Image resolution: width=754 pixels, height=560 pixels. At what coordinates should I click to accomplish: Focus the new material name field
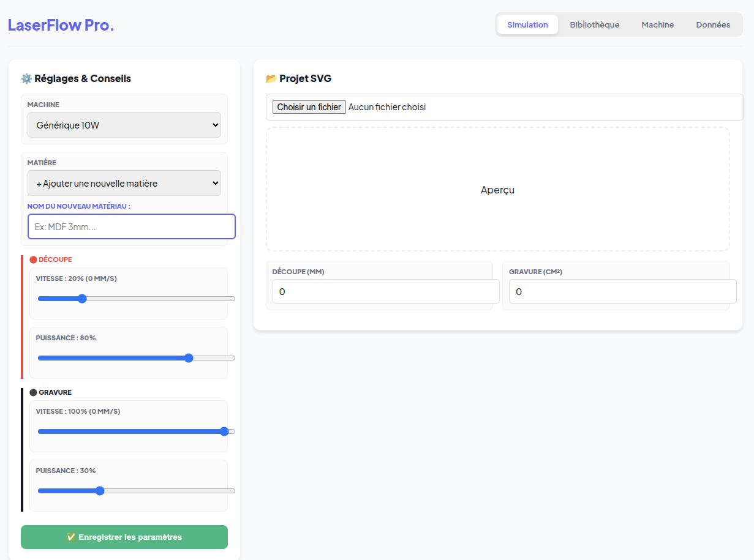coord(132,226)
